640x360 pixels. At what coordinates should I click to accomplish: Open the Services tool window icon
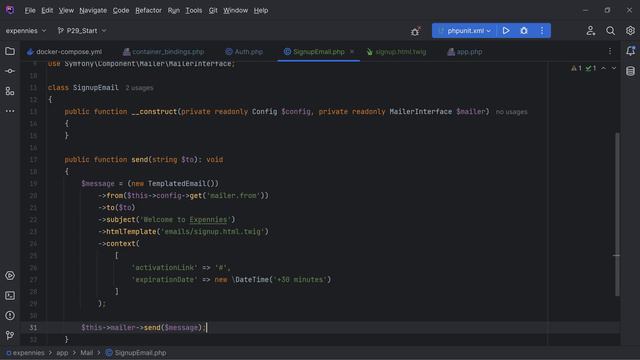[10, 276]
